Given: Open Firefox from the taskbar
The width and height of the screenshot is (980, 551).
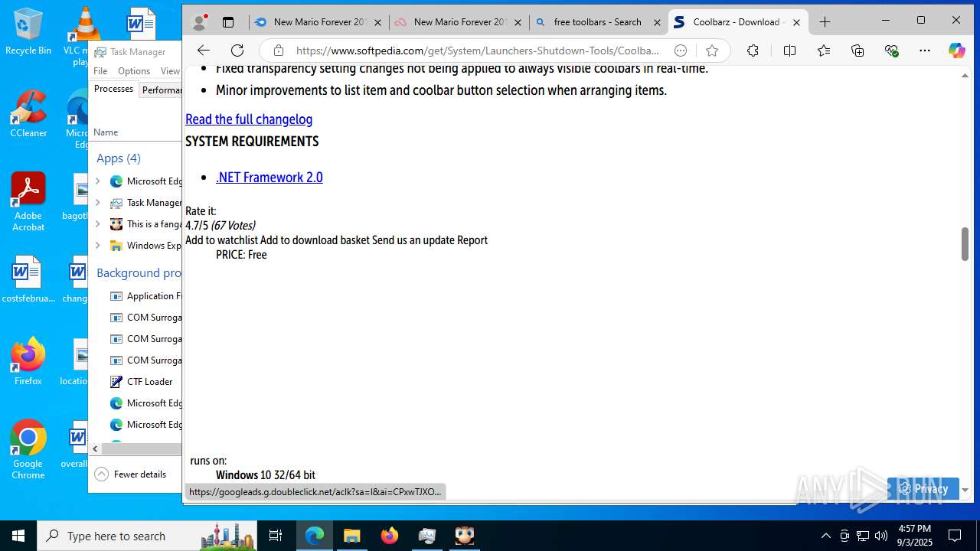Looking at the screenshot, I should tap(389, 536).
